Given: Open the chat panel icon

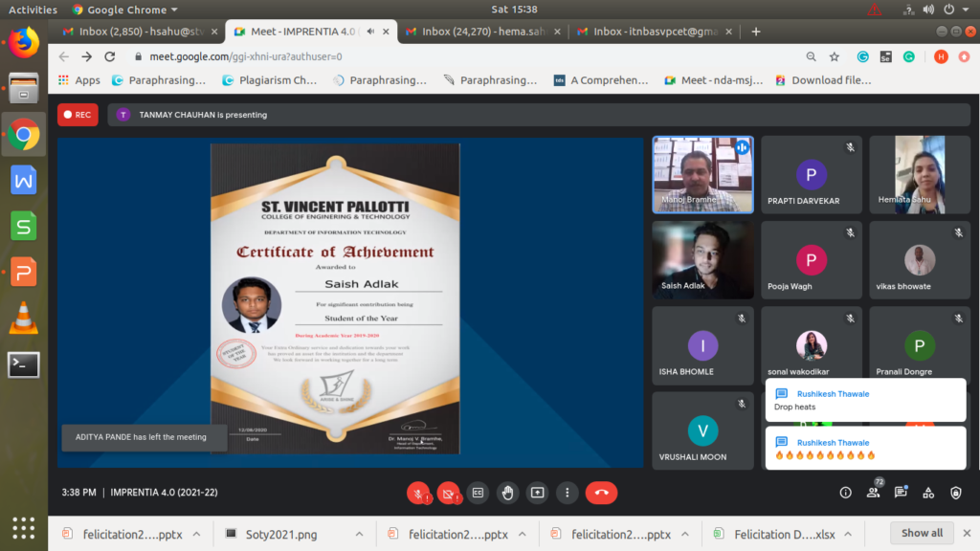Looking at the screenshot, I should click(x=901, y=493).
